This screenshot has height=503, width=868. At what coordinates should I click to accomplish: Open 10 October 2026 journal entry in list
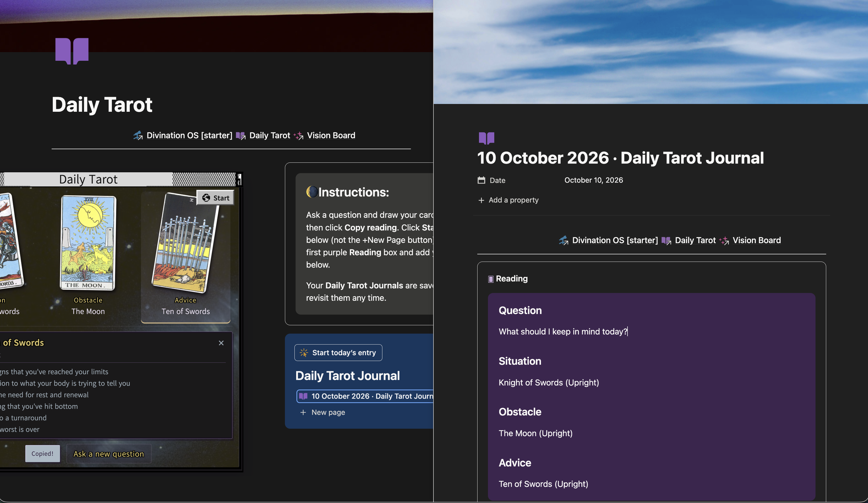[365, 396]
